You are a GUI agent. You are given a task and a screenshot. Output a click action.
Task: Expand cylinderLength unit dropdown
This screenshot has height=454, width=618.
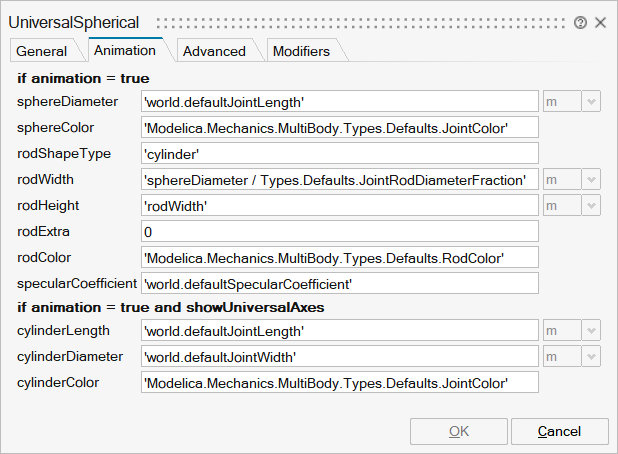click(591, 330)
